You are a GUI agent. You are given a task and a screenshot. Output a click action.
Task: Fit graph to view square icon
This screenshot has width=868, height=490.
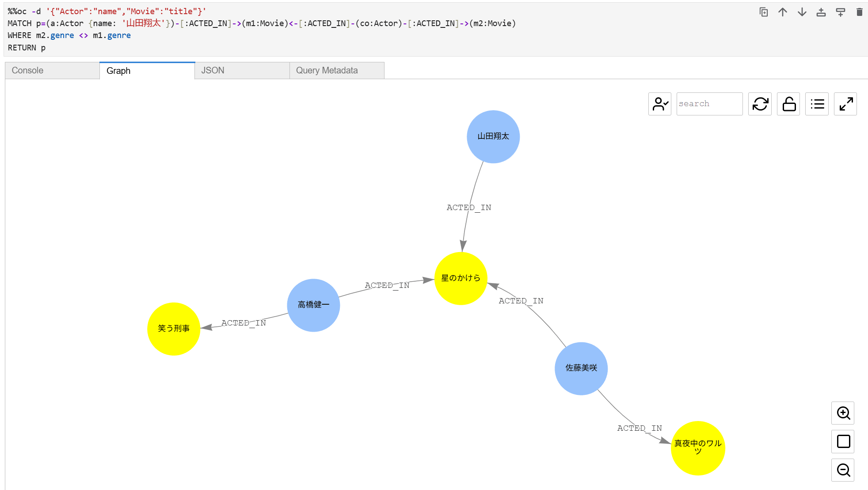(x=843, y=441)
